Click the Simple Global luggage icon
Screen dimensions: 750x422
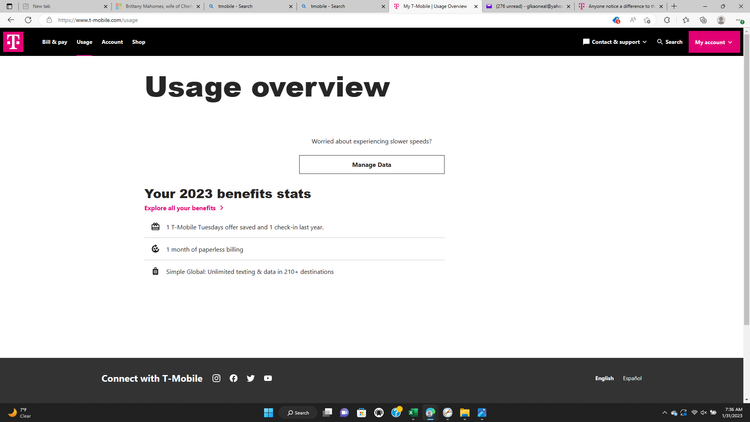pyautogui.click(x=155, y=271)
